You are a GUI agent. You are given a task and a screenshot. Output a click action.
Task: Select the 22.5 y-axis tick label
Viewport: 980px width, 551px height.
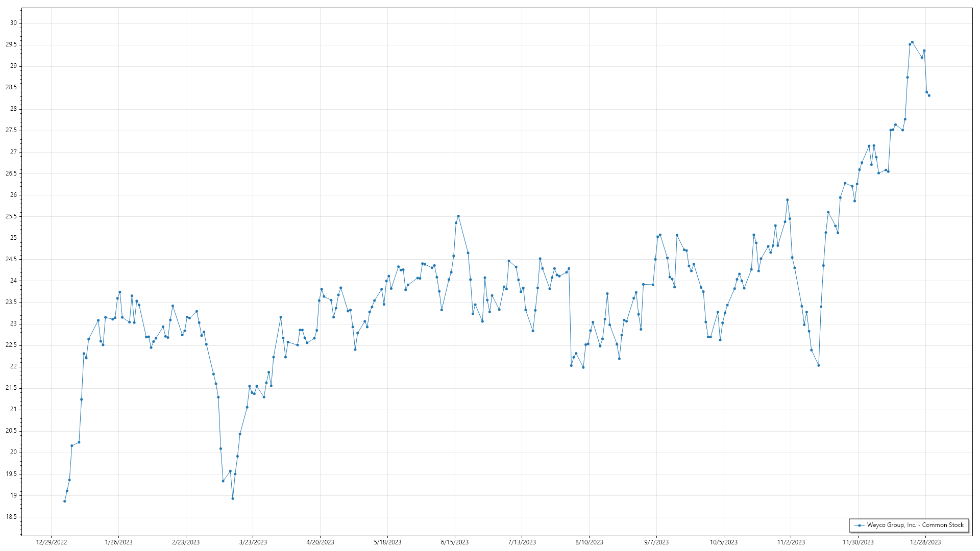pos(11,345)
